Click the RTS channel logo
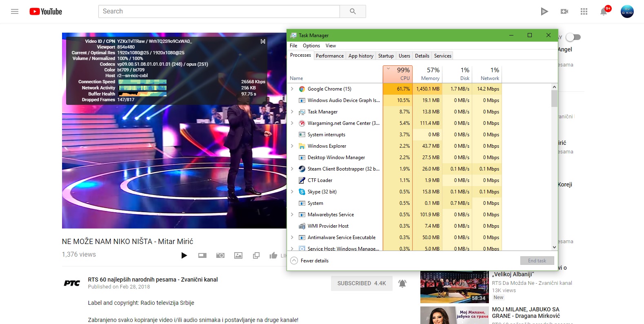644x324 pixels. click(72, 283)
